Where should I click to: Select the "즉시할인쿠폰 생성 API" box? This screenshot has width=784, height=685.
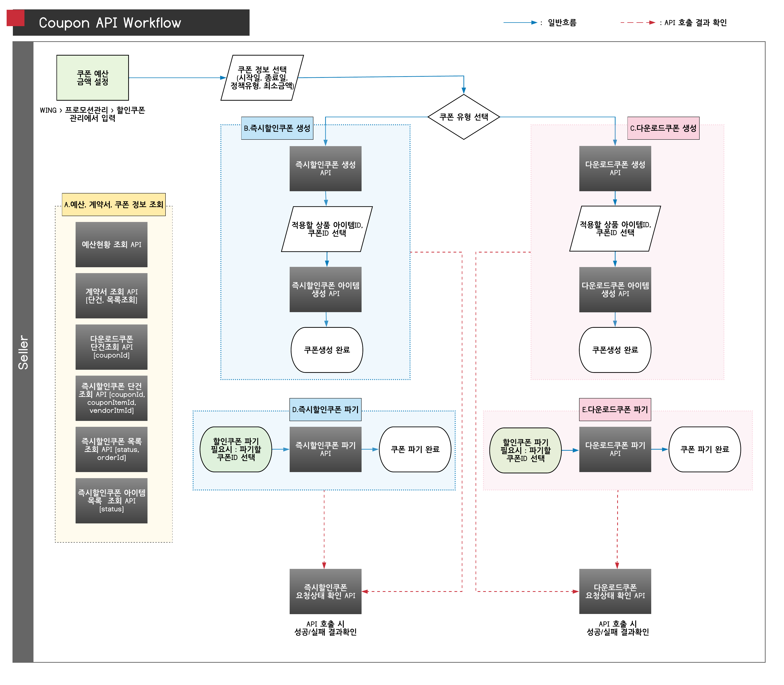point(325,169)
